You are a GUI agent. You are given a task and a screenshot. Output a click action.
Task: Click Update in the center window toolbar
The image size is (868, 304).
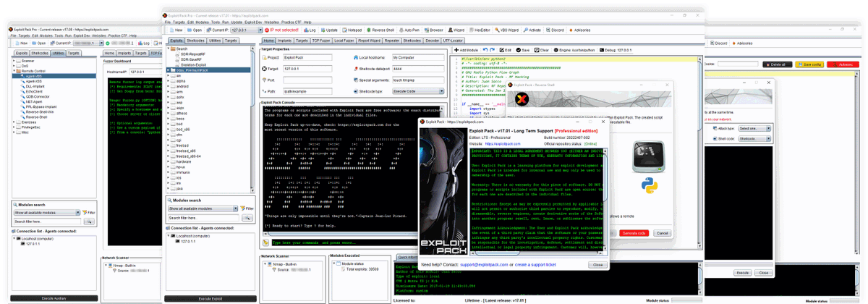point(328,30)
